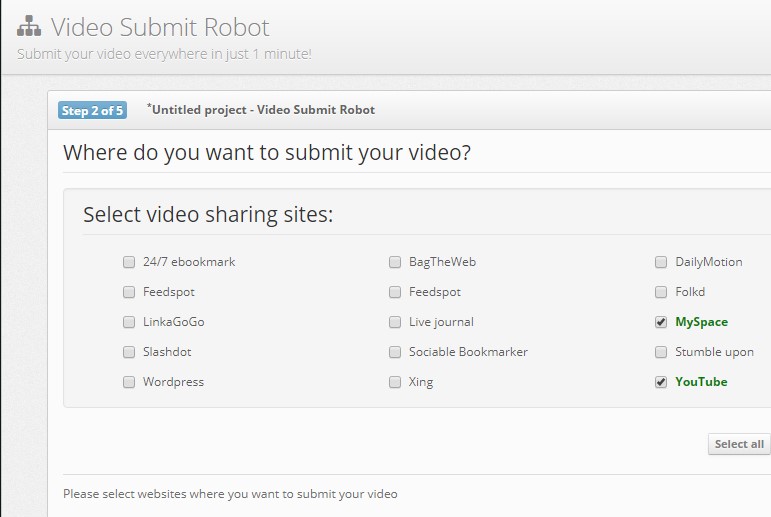
Task: Tick the Sociable Bookmarker checkbox
Action: pyautogui.click(x=395, y=352)
